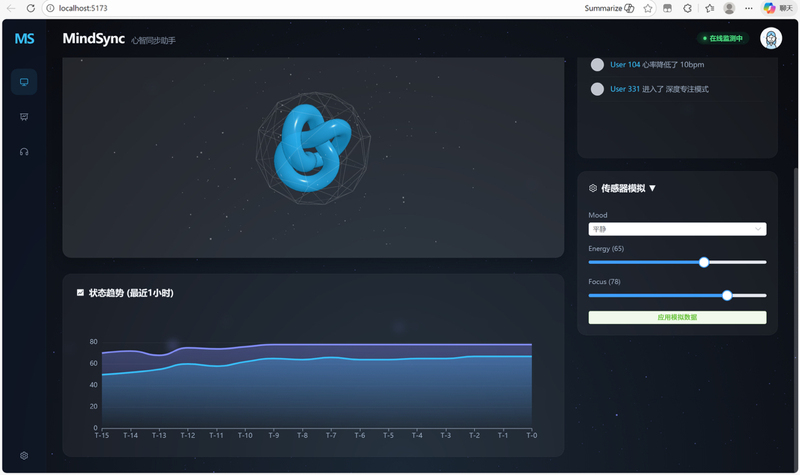Open the split screen browser icon

[667, 8]
